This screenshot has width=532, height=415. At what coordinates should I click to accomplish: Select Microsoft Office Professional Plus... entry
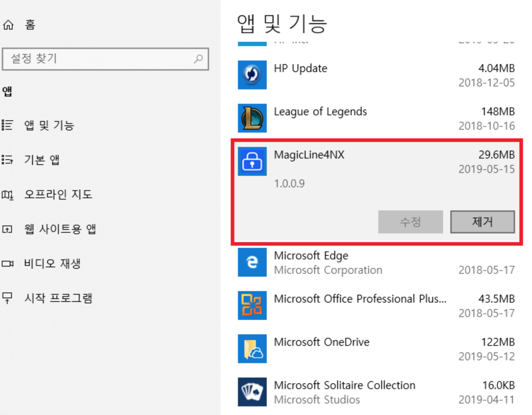point(360,299)
